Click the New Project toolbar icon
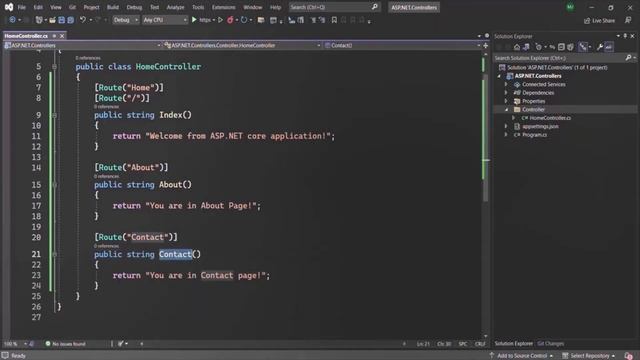The height and width of the screenshot is (360, 640). click(x=39, y=20)
